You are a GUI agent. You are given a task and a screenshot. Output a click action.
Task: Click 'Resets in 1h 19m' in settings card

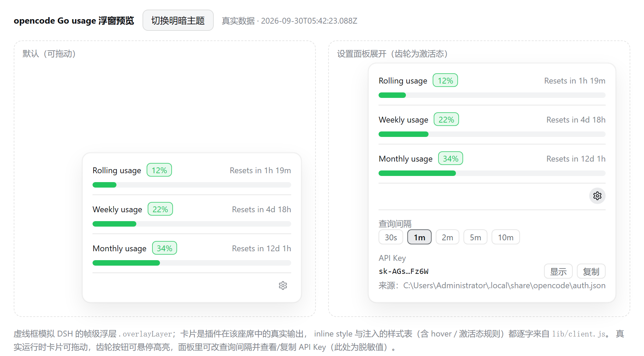coord(575,81)
